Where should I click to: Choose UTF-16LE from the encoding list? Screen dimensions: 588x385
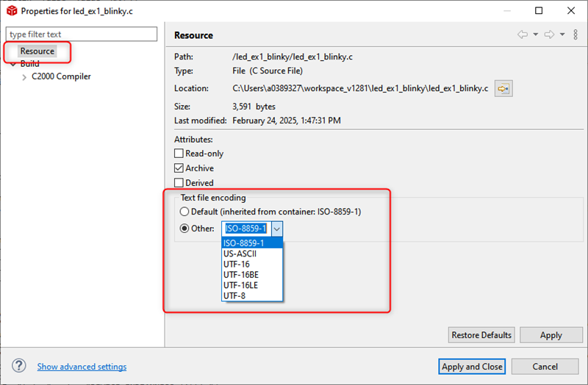point(252,285)
